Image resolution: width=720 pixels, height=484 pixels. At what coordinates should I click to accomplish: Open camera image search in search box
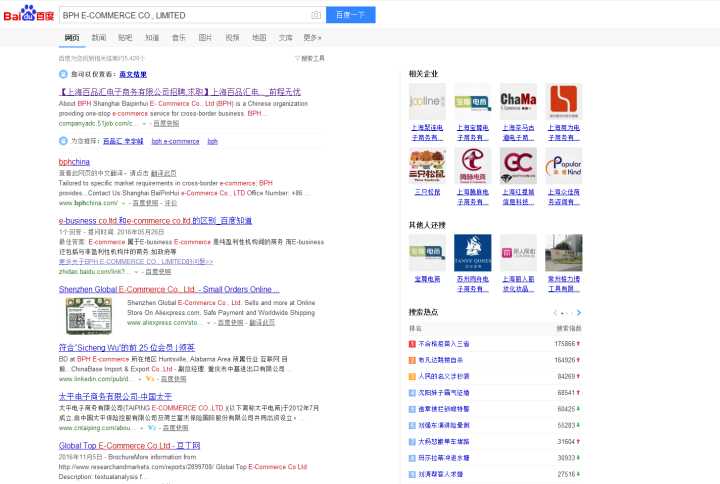[x=316, y=15]
